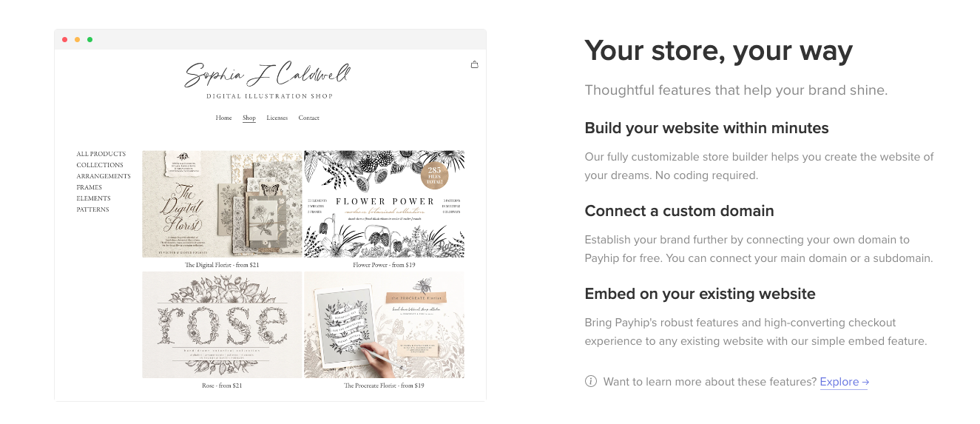Open The Procreate Florist product image
Screen dimensions: 980x424
click(384, 325)
